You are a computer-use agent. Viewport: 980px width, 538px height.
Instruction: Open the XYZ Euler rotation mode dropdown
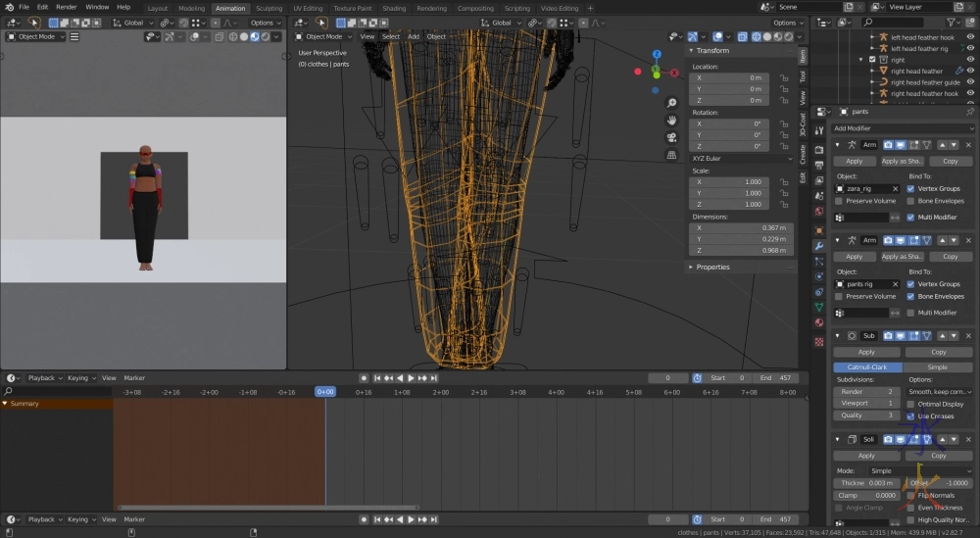(x=742, y=158)
